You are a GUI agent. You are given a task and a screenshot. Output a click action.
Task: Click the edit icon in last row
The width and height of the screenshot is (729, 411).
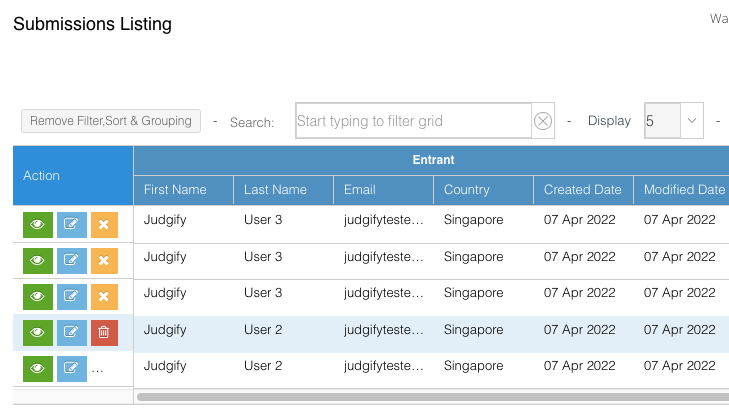tap(72, 368)
